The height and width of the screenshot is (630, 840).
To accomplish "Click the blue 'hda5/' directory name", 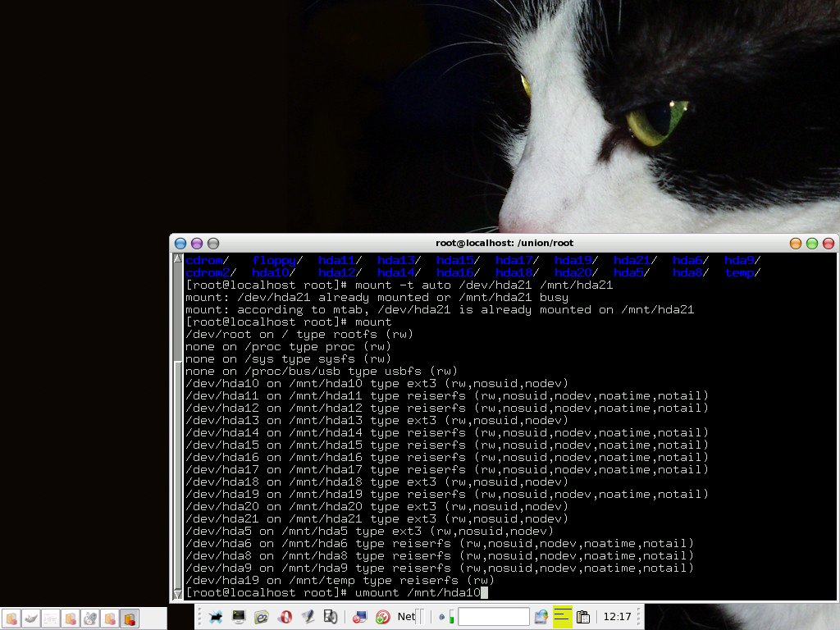I will (x=631, y=272).
